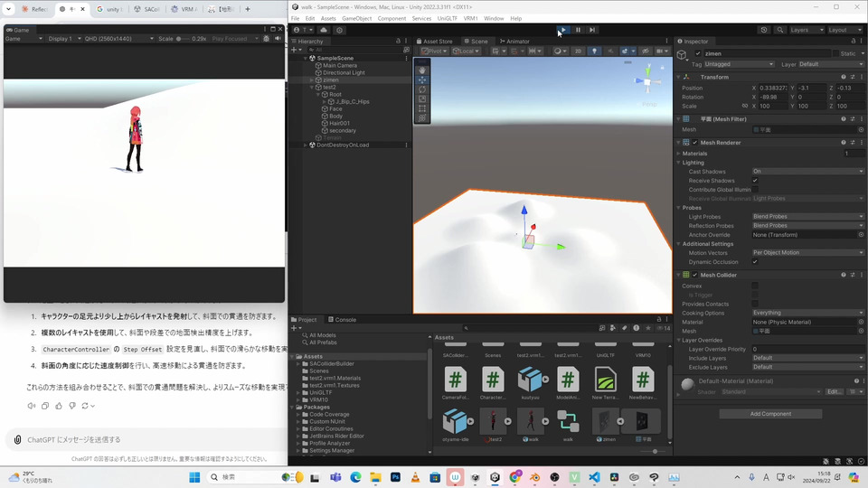Toggle Receive Shadows checkbox
This screenshot has height=488, width=868.
(x=755, y=181)
